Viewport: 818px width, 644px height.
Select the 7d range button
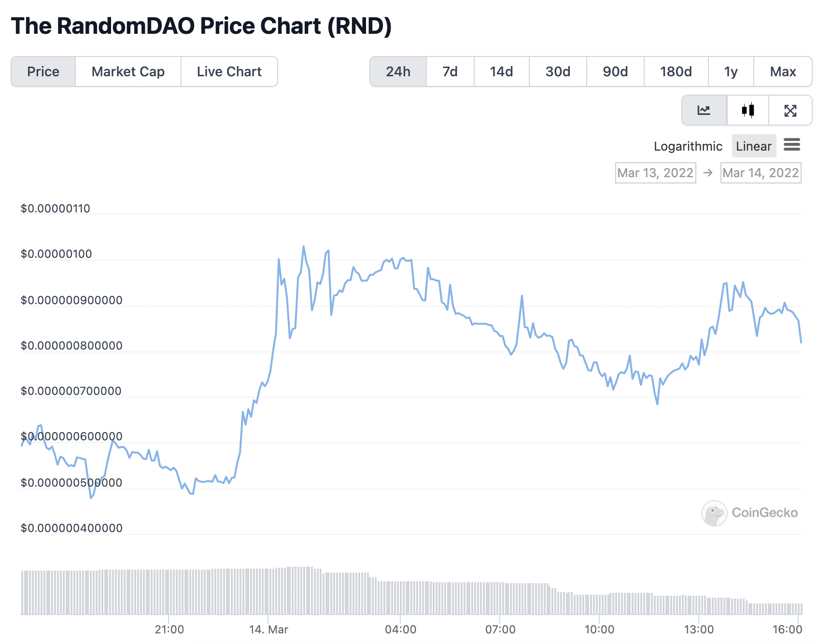coord(450,71)
